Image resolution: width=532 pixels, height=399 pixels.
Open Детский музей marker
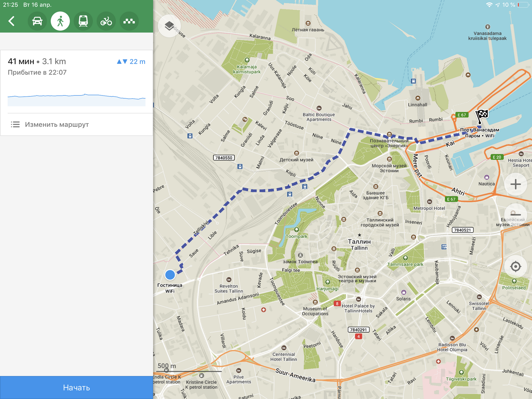pyautogui.click(x=296, y=153)
